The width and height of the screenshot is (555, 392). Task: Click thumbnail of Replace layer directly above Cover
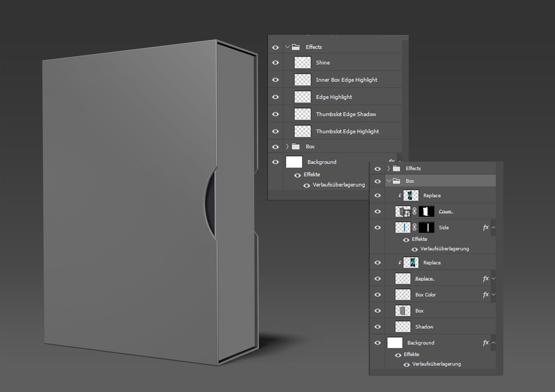[411, 195]
